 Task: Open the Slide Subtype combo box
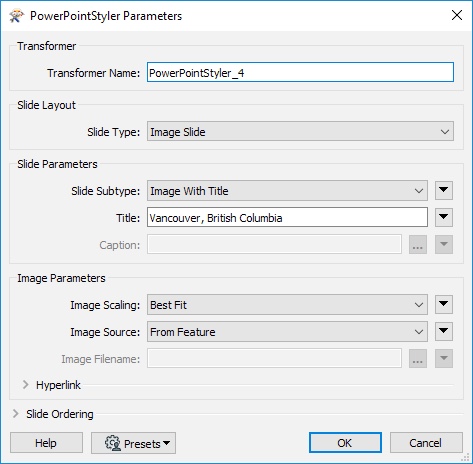[287, 191]
